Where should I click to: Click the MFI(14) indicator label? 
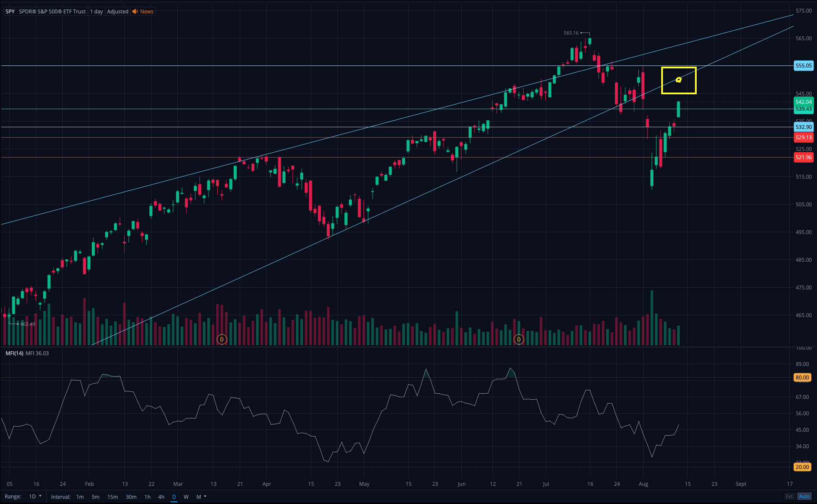14,353
